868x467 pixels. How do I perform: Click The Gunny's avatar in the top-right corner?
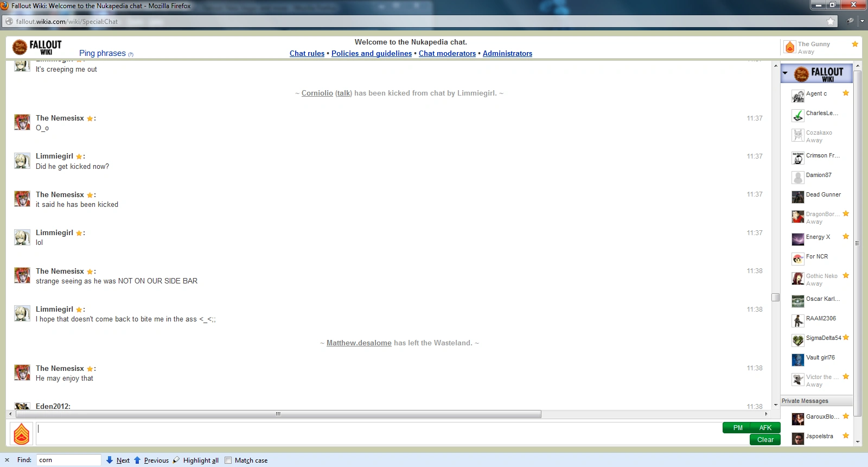point(790,47)
